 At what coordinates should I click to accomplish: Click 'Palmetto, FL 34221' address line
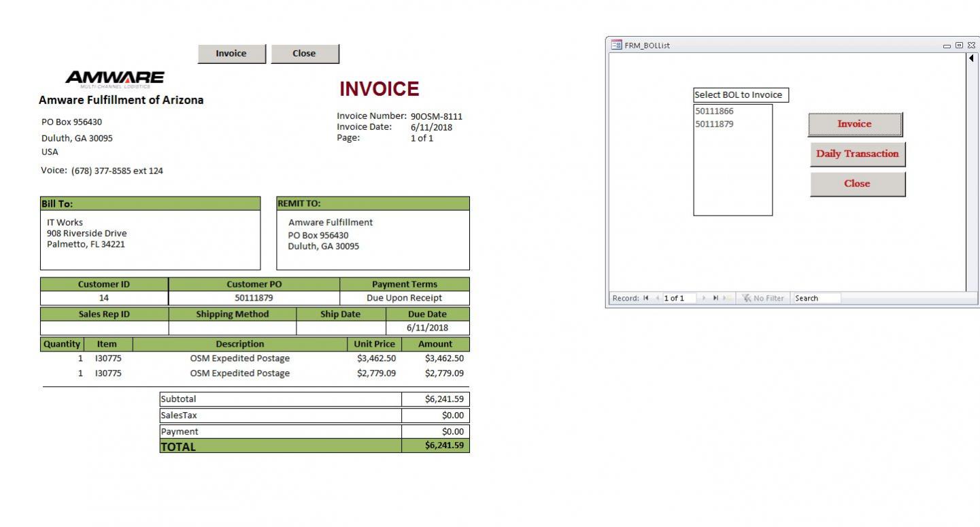(86, 244)
